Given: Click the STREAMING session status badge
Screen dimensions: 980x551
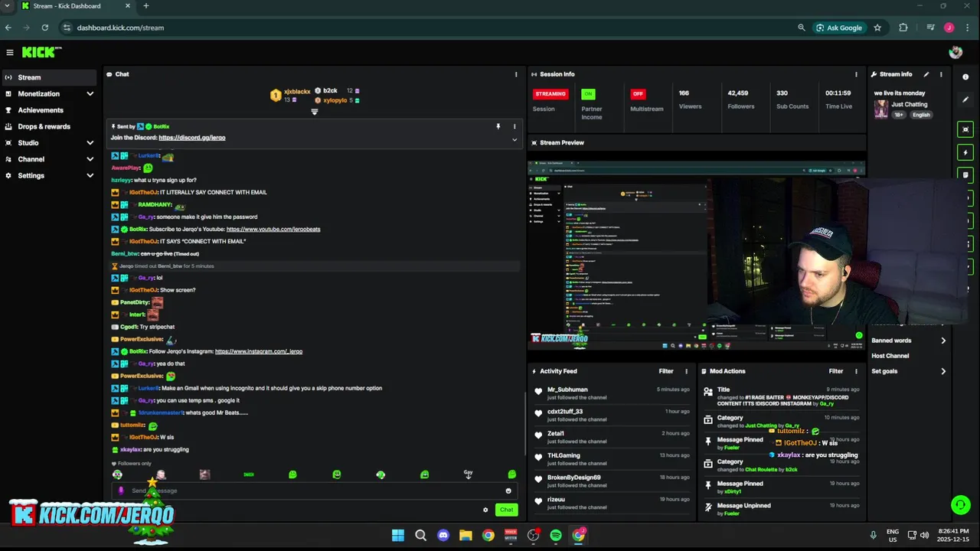Looking at the screenshot, I should tap(550, 94).
